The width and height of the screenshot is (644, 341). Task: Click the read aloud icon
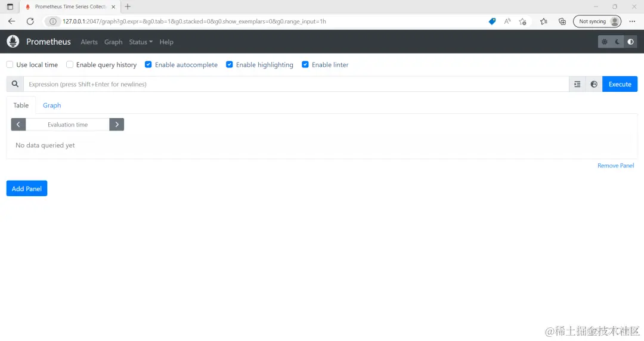[x=507, y=21]
